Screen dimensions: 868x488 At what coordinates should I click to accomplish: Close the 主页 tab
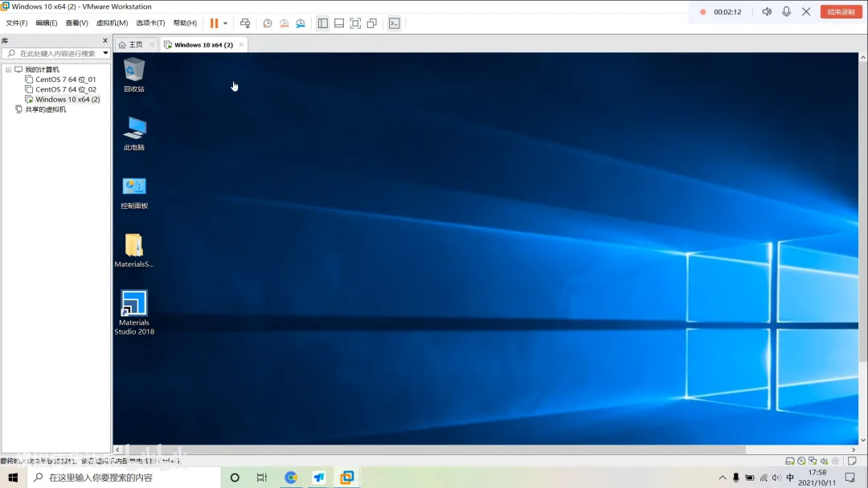coord(152,45)
